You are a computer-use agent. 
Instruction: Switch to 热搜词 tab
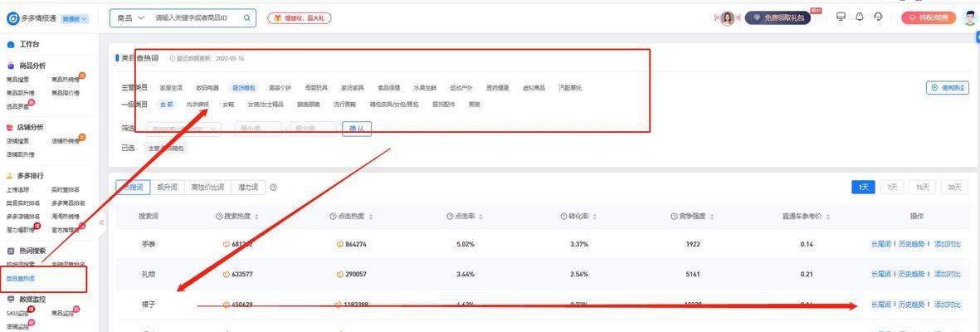point(133,187)
